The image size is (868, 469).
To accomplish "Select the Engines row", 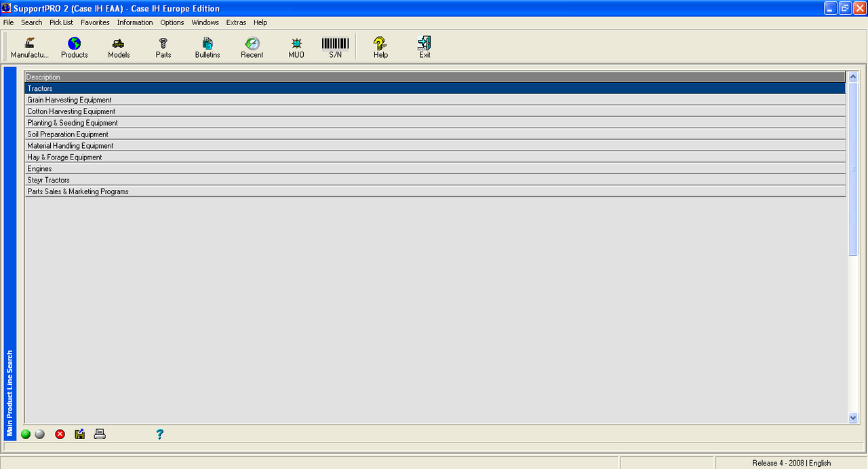I will pyautogui.click(x=435, y=169).
